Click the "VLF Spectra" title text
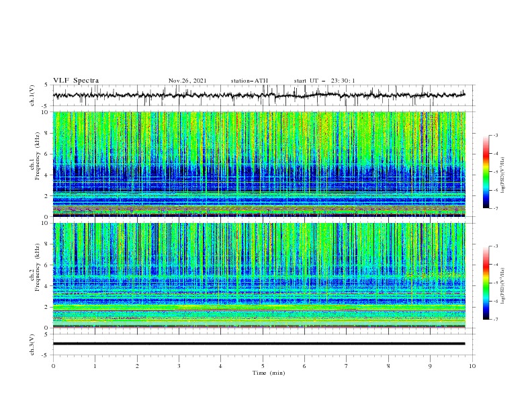Image resolution: width=532 pixels, height=411 pixels. coord(76,81)
